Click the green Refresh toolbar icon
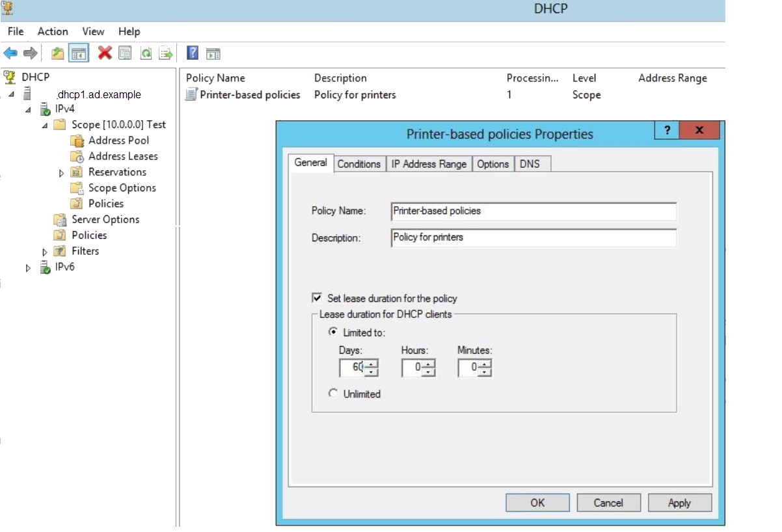This screenshot has height=532, width=782. pos(146,53)
